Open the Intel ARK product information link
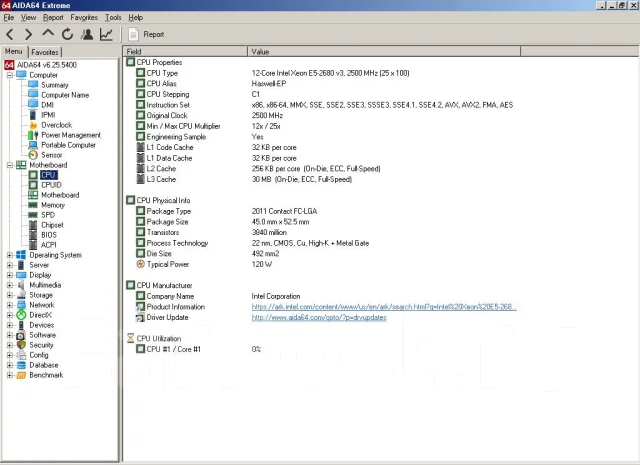The width and height of the screenshot is (640, 465). pos(384,307)
